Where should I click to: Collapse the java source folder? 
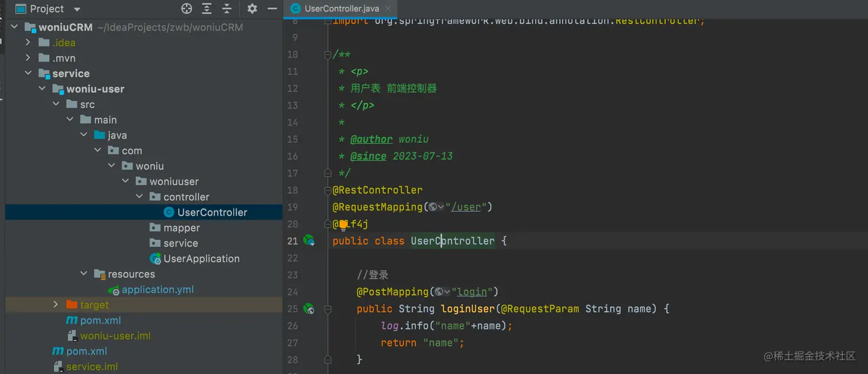click(84, 135)
